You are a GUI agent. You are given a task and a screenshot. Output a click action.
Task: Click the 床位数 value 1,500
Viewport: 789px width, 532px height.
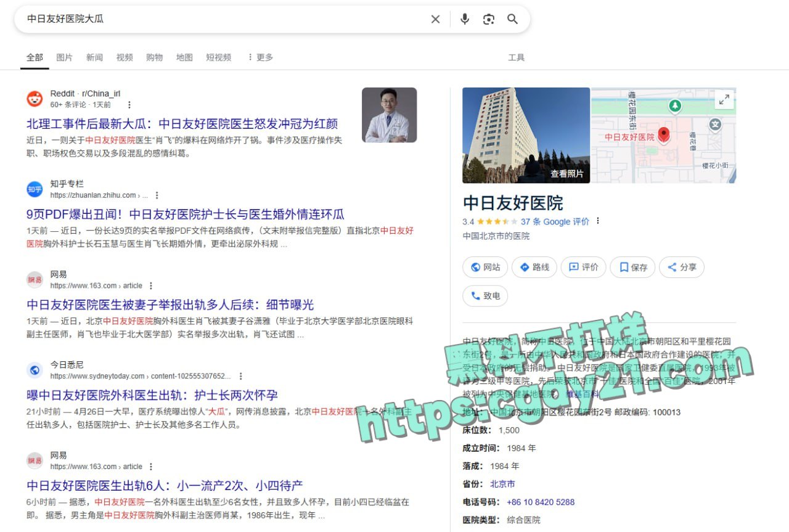coord(509,430)
